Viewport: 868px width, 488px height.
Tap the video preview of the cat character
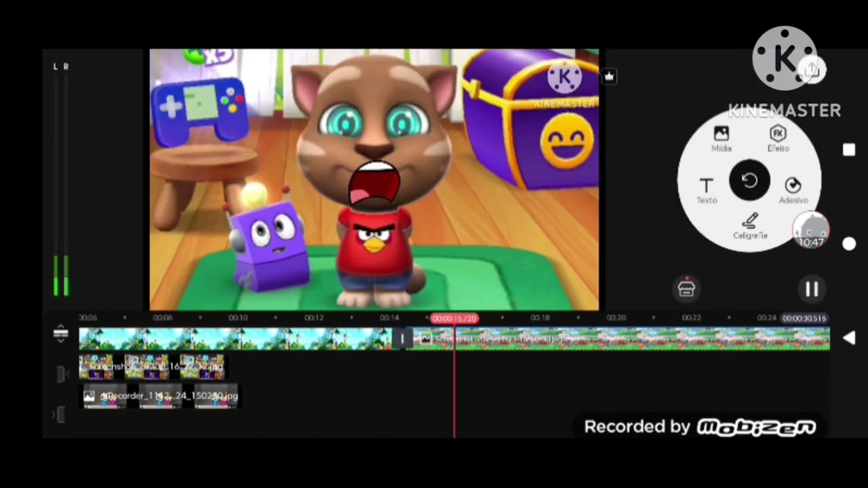click(x=374, y=180)
